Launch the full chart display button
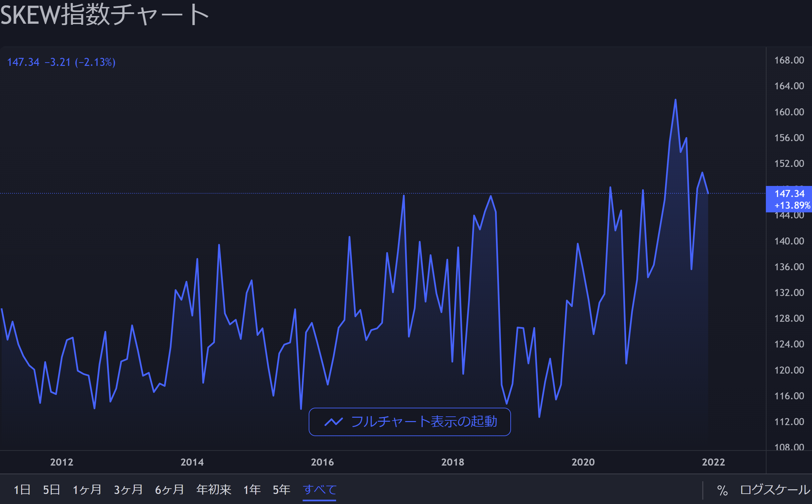This screenshot has width=812, height=504. click(x=409, y=422)
